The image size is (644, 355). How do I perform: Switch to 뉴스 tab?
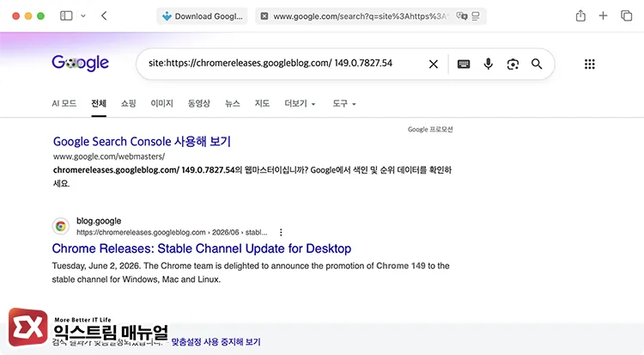click(232, 103)
